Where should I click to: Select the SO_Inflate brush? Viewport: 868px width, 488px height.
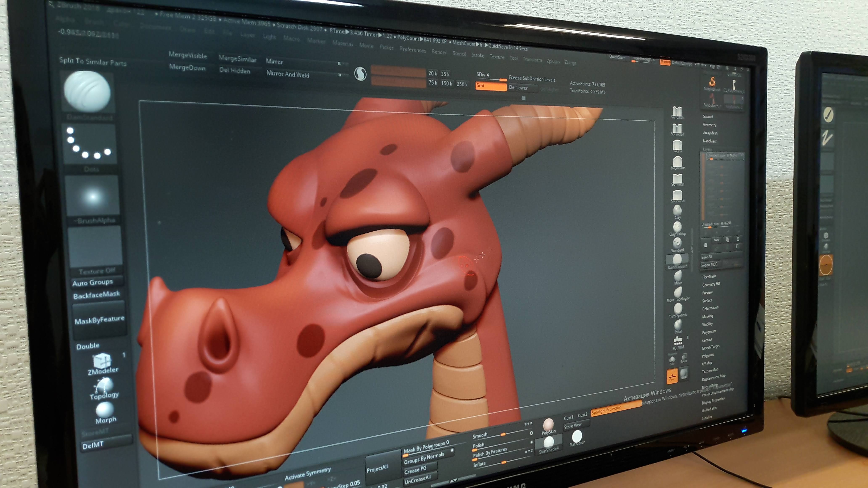(677, 163)
